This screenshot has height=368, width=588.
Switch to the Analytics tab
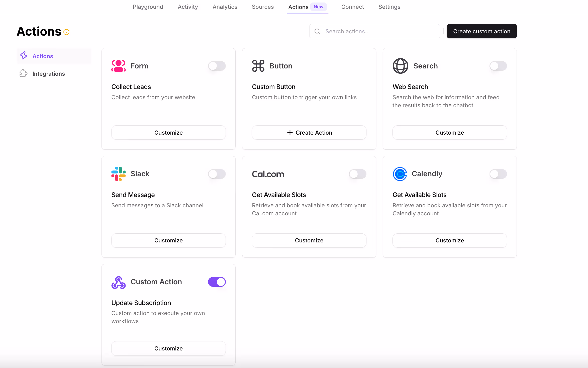[225, 7]
